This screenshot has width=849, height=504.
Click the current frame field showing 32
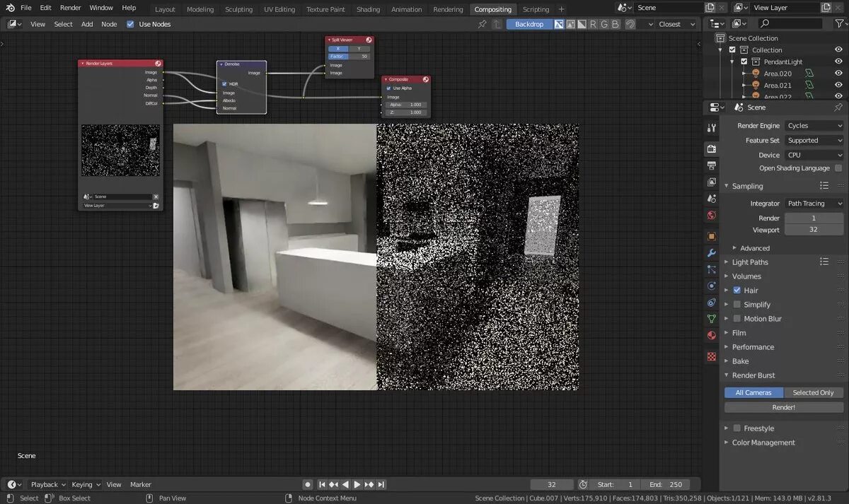(x=552, y=485)
